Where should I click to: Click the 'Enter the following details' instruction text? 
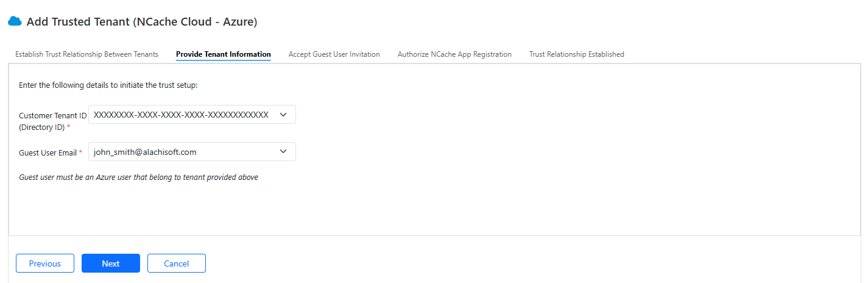(108, 85)
